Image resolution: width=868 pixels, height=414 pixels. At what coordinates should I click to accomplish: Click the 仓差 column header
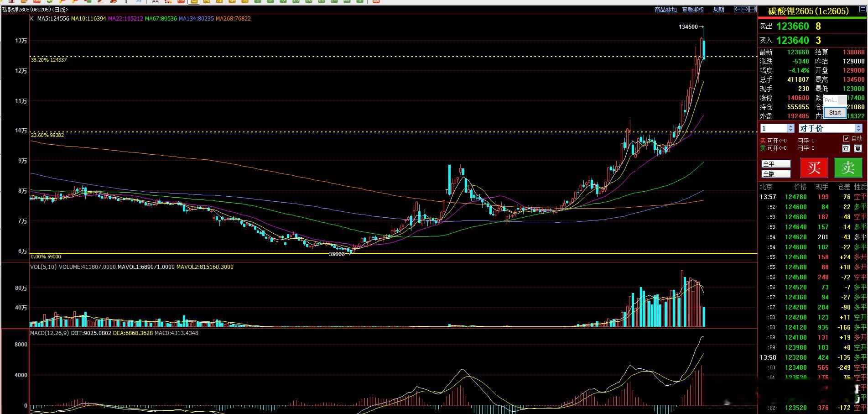tap(844, 187)
